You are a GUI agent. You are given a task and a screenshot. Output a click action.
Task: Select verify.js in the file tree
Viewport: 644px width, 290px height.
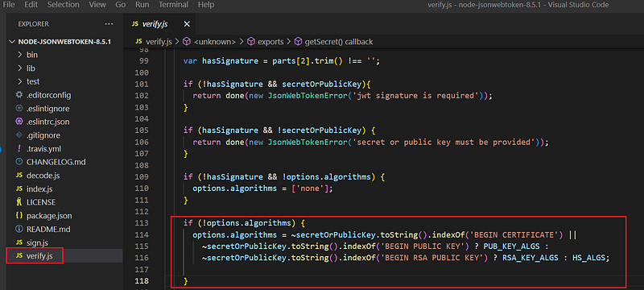click(x=39, y=255)
